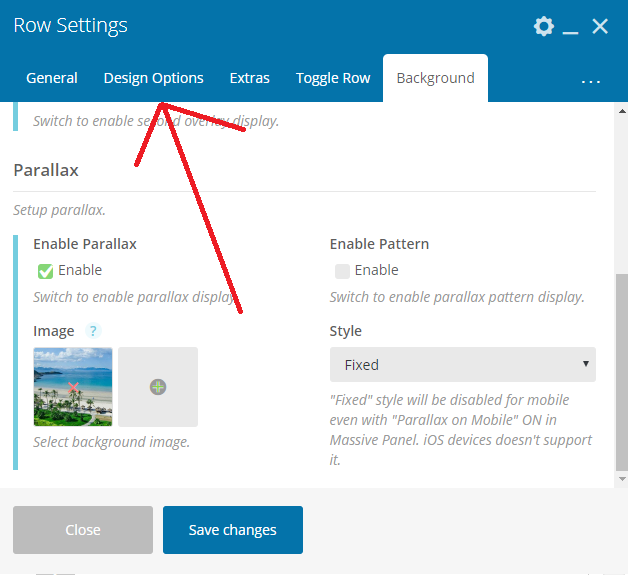The image size is (628, 582).
Task: Click the Parallax section heading
Action: point(46,170)
